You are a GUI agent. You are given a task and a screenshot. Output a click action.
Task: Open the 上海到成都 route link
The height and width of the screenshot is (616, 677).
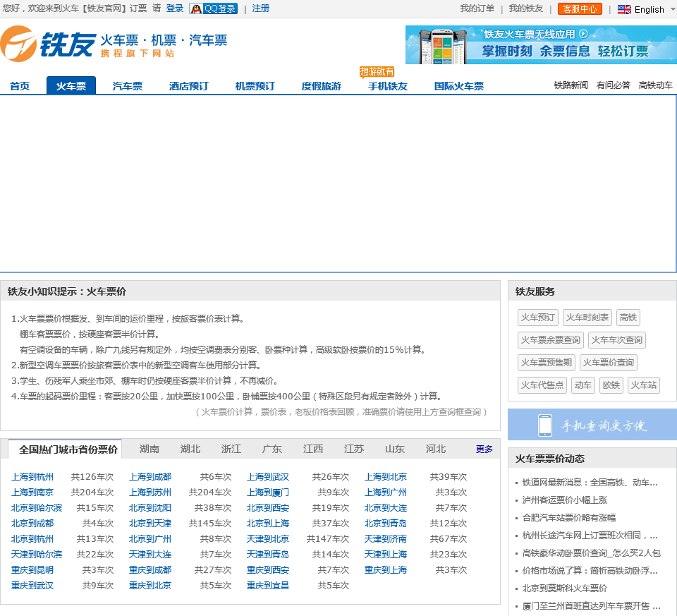(x=150, y=477)
